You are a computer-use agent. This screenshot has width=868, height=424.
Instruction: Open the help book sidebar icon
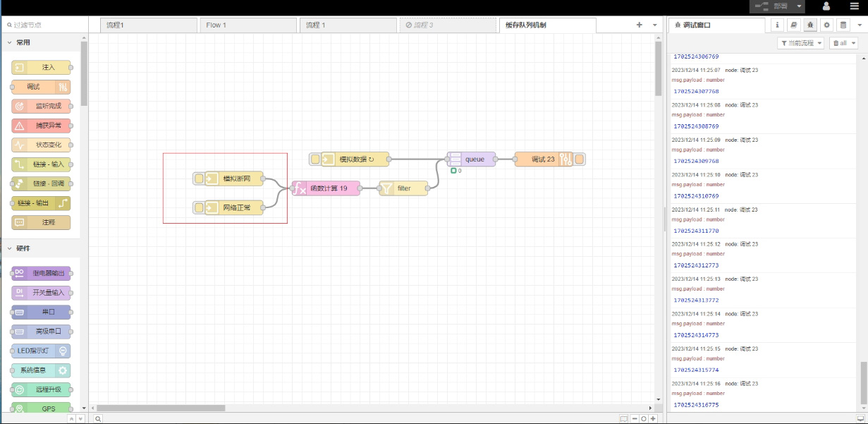[x=793, y=25]
